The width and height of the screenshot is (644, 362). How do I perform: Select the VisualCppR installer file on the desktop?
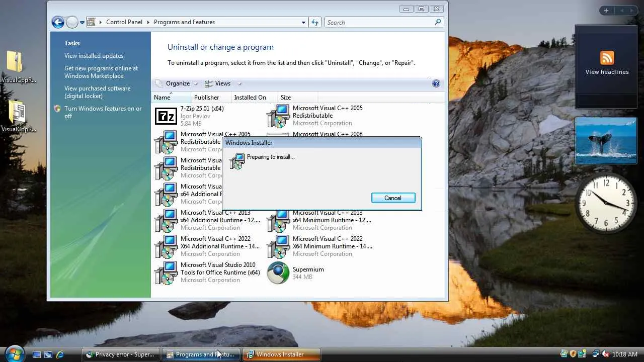(17, 112)
